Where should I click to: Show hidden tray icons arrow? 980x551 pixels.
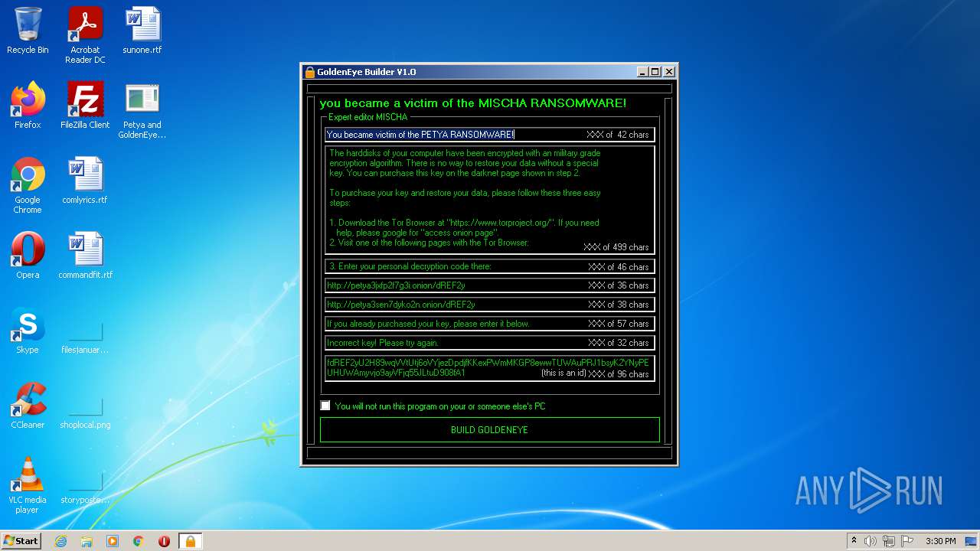click(x=854, y=541)
